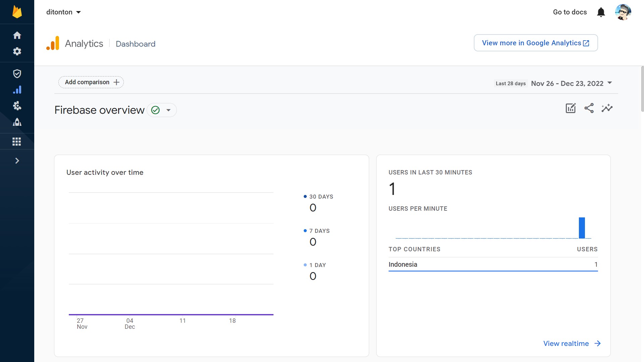Show all Firebase products grid

coord(17,141)
